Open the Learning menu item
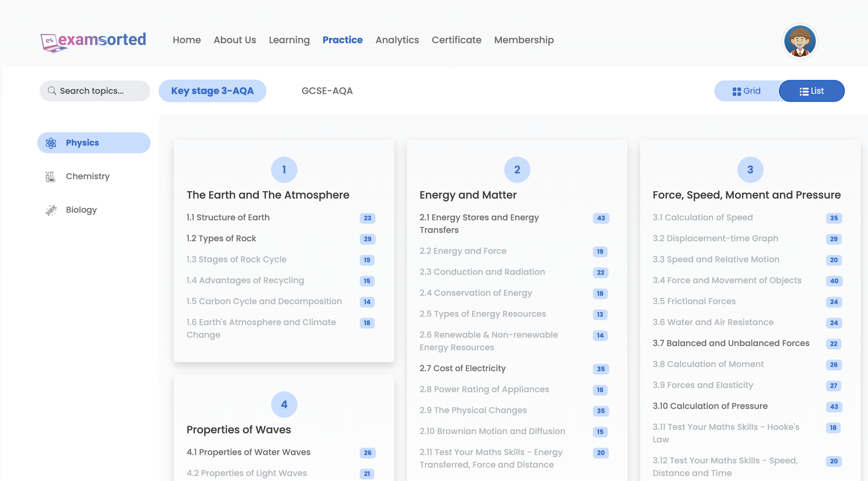The width and height of the screenshot is (868, 481). tap(289, 40)
